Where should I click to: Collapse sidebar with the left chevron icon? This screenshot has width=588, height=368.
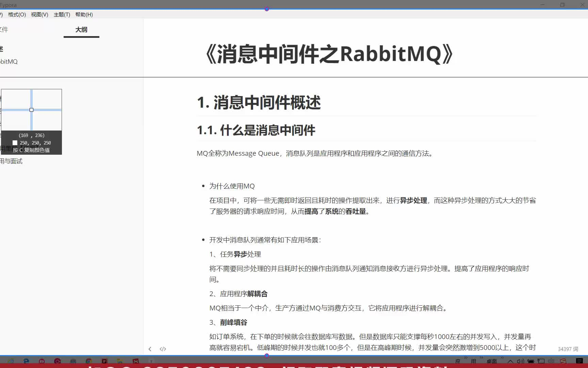pyautogui.click(x=150, y=349)
